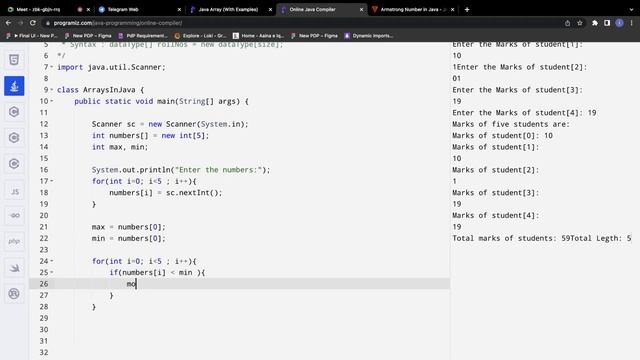Click output 'Enter the Marks of student[4]: 19'
Viewport: 640px width, 360px height.
tap(524, 113)
